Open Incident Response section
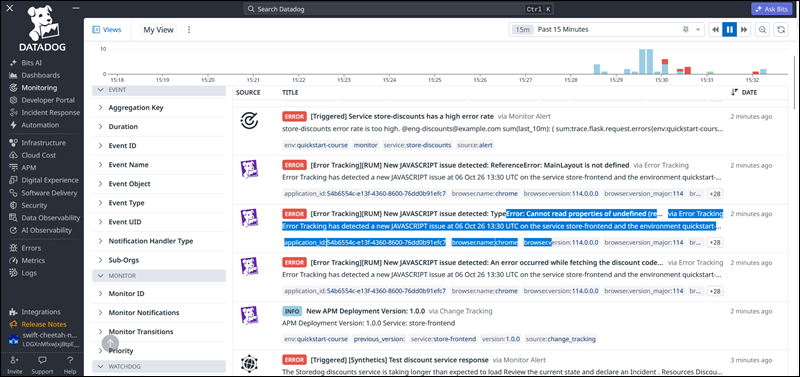The image size is (800, 377). click(x=50, y=113)
